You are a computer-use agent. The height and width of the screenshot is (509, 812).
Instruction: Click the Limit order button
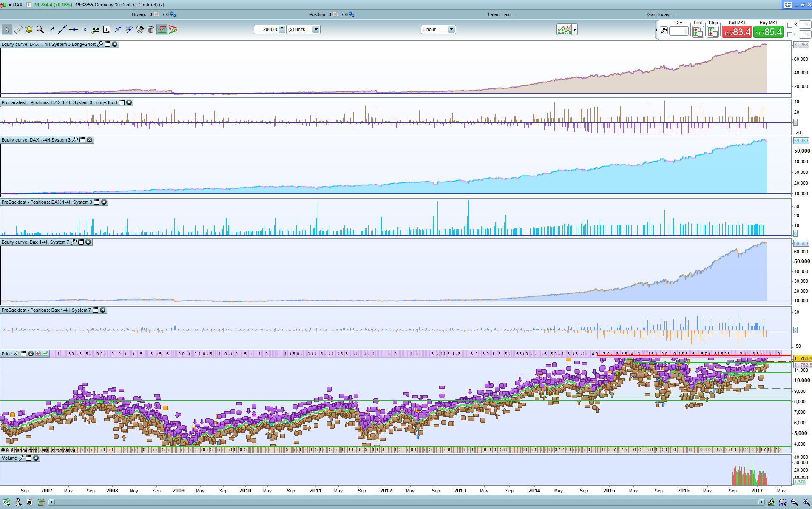point(698,32)
